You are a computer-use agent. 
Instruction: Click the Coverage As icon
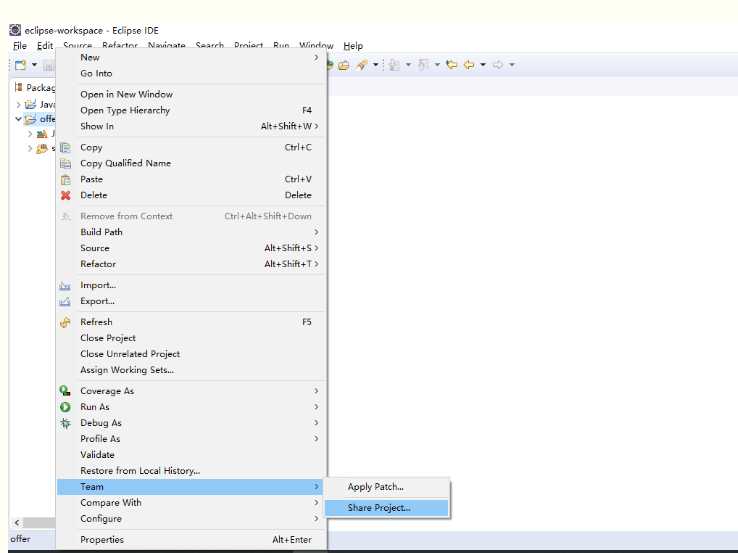pyautogui.click(x=65, y=391)
